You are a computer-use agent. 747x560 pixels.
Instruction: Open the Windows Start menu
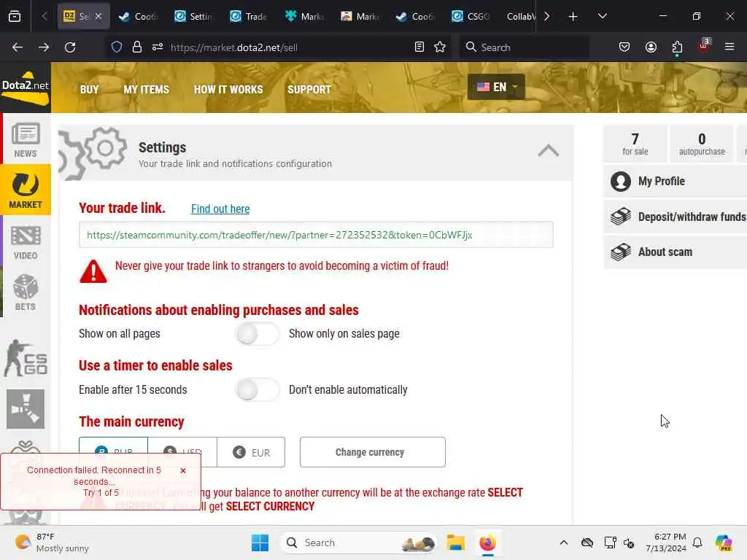tap(260, 542)
